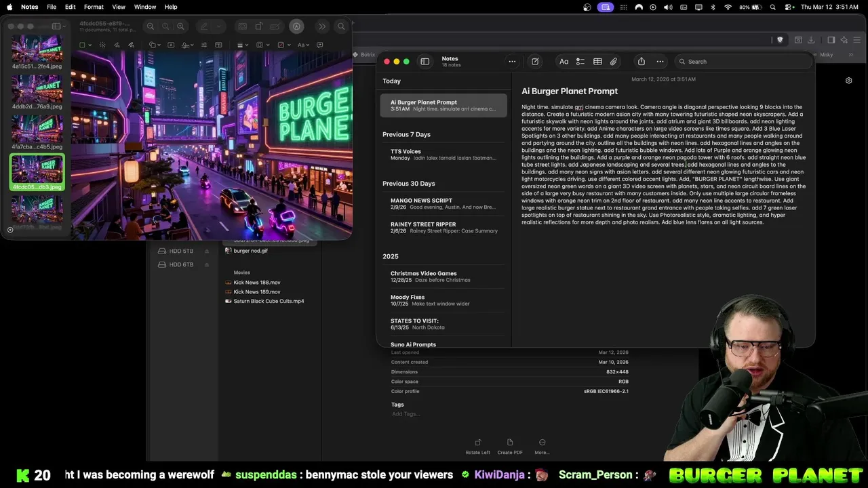Open the Aa text format options in Notes
The image size is (868, 488).
(564, 62)
